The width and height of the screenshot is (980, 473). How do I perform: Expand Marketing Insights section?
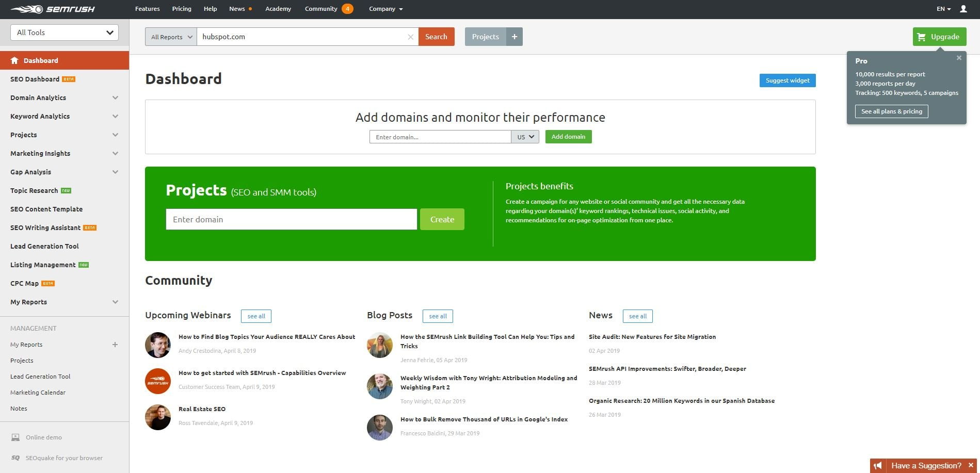(115, 153)
